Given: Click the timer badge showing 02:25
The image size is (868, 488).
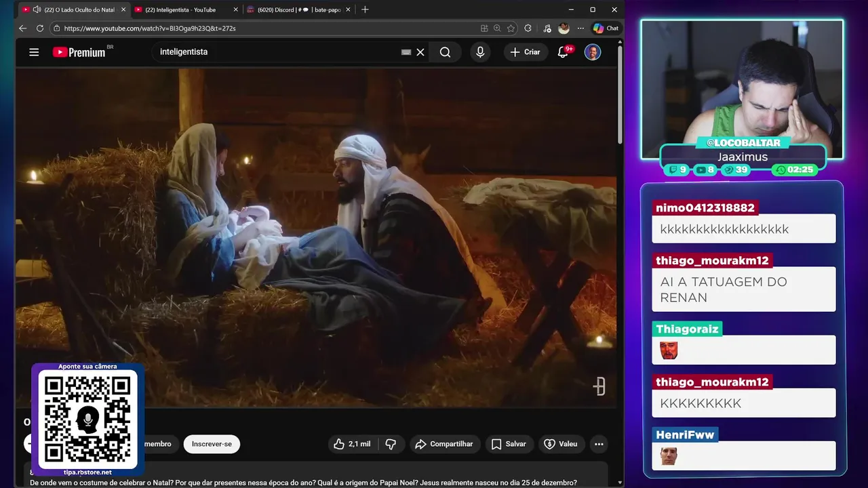Looking at the screenshot, I should [795, 169].
